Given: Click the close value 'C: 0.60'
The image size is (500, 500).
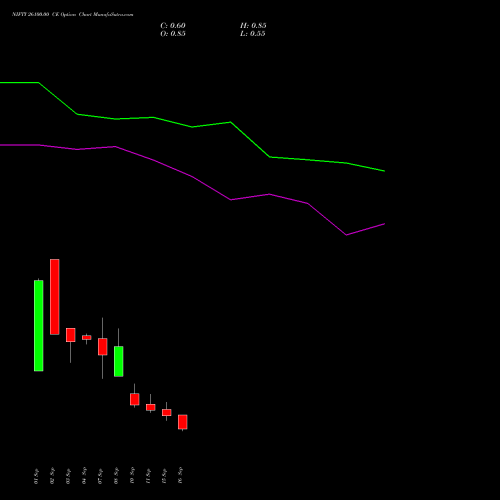Looking at the screenshot, I should [x=173, y=26].
